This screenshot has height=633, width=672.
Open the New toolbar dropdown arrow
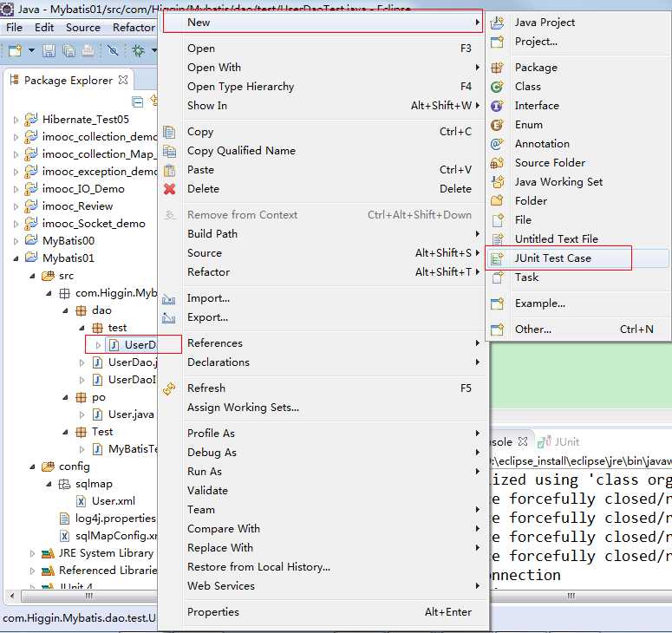(x=31, y=50)
